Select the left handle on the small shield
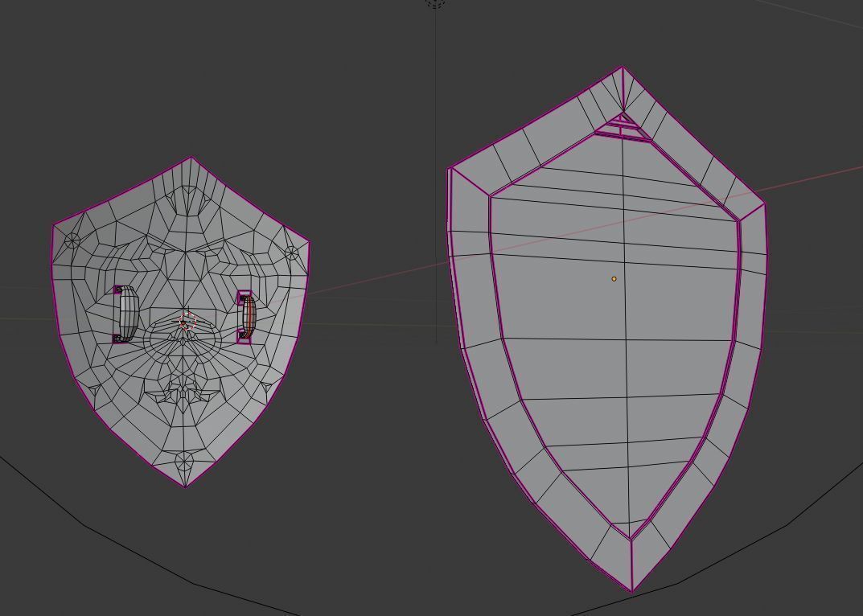 pyautogui.click(x=126, y=314)
